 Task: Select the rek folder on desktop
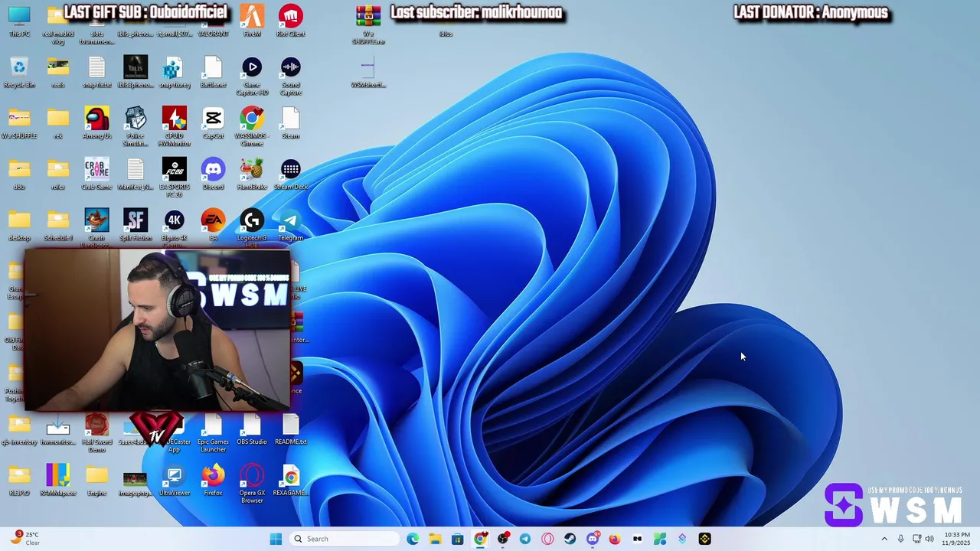pyautogui.click(x=58, y=122)
